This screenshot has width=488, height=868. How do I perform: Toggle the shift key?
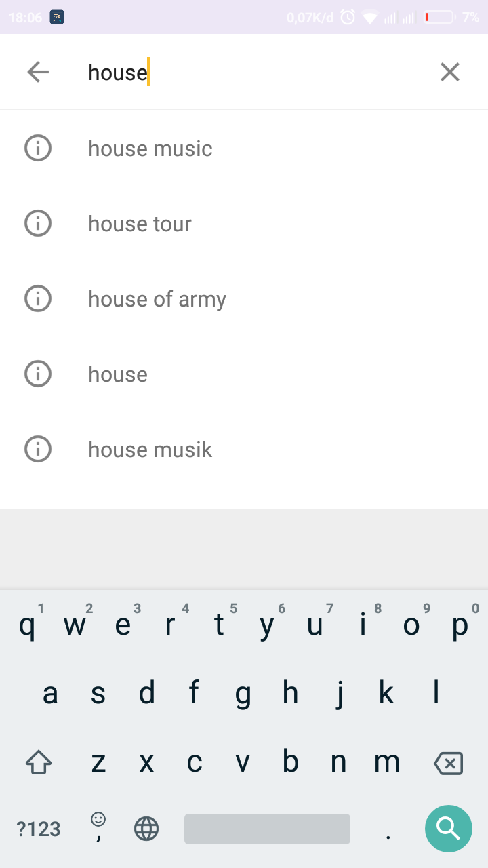coord(39,763)
